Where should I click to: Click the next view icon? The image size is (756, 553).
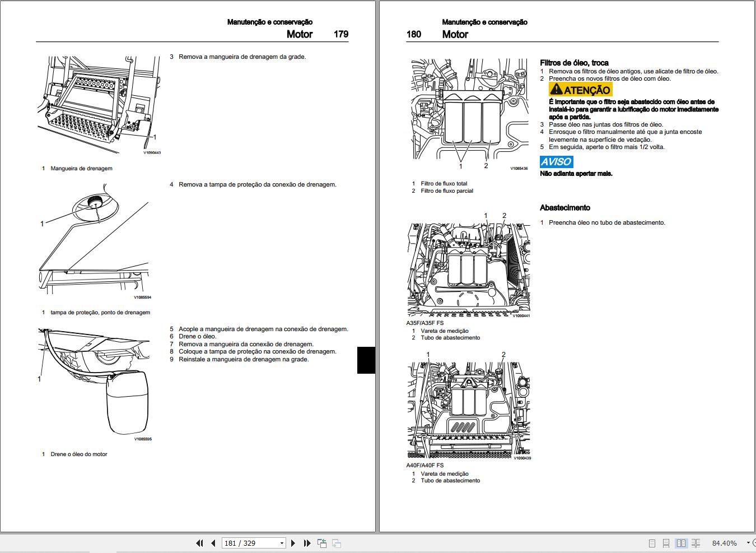[x=337, y=543]
